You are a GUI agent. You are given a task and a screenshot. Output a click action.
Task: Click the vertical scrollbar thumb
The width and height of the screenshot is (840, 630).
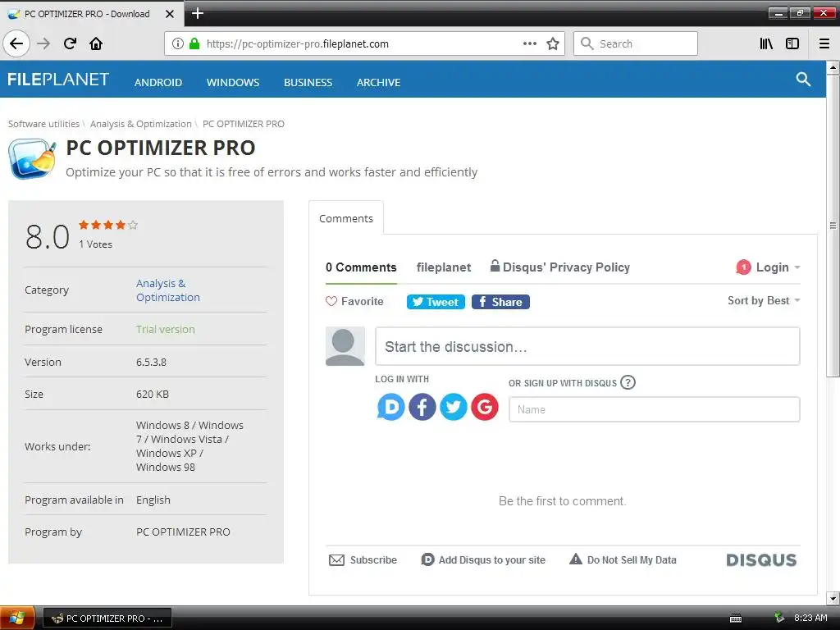833,226
